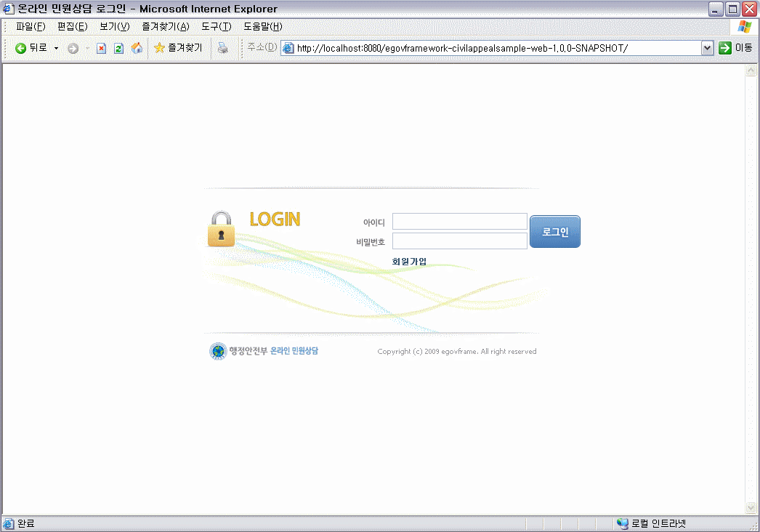Go to the Home page icon

click(x=137, y=48)
